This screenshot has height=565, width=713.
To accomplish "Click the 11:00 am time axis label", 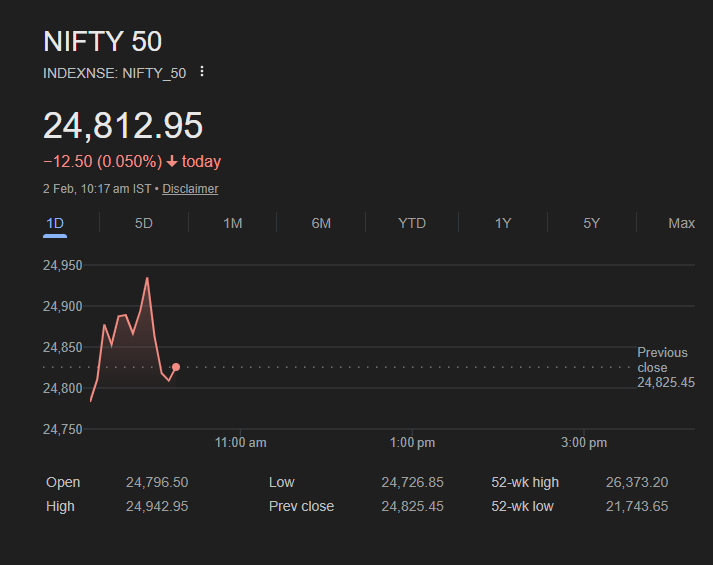I will click(x=241, y=443).
